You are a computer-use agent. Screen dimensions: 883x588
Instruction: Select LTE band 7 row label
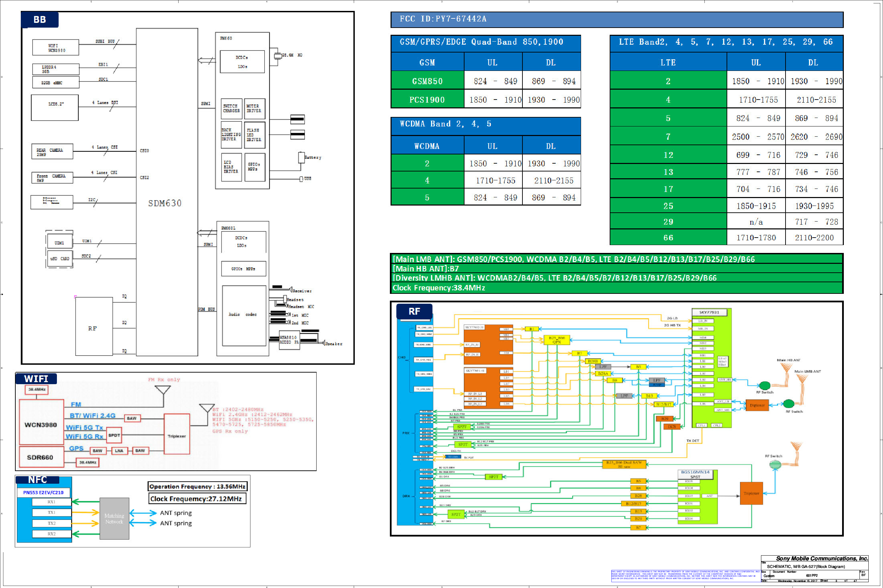(x=668, y=136)
